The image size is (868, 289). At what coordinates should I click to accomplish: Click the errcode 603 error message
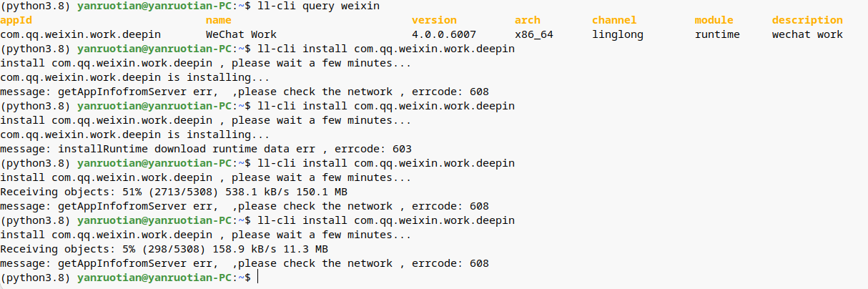tap(206, 149)
